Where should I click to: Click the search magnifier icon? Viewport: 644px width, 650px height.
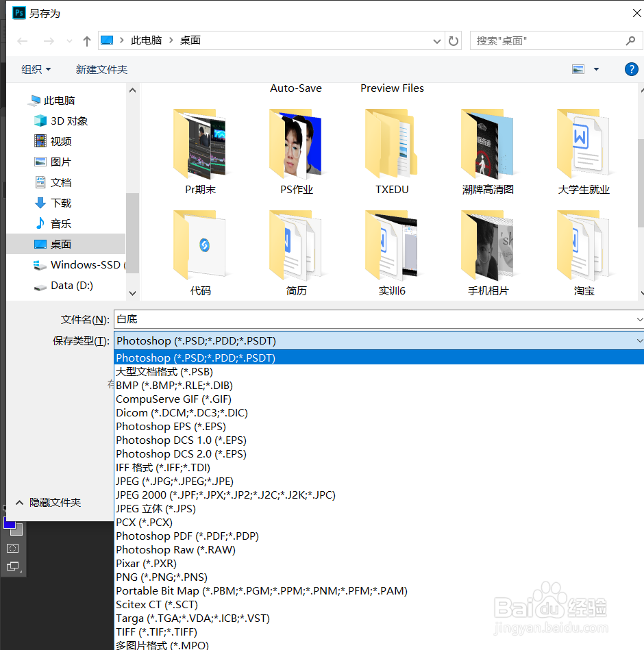click(x=630, y=40)
